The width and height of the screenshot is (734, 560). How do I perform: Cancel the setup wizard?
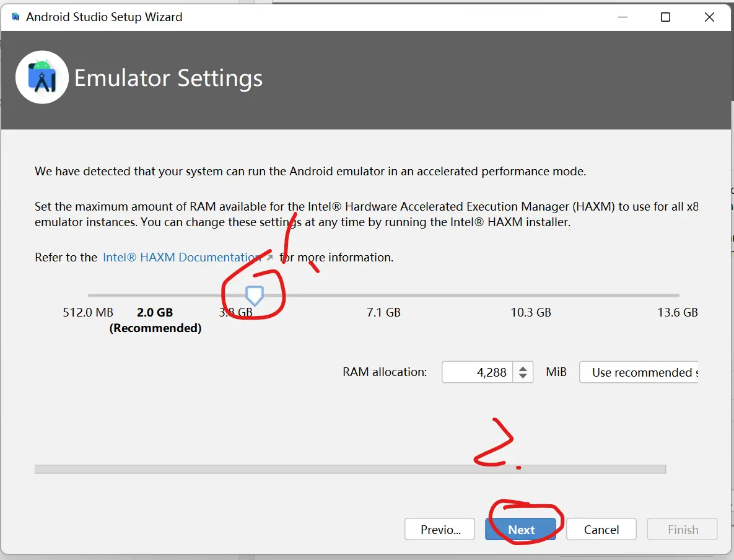[x=601, y=530]
